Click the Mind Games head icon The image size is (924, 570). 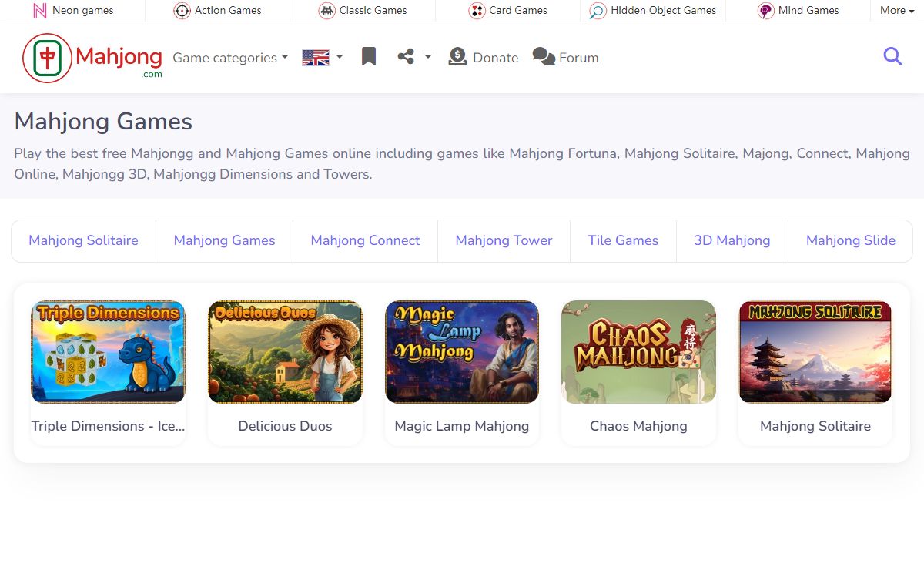(765, 11)
